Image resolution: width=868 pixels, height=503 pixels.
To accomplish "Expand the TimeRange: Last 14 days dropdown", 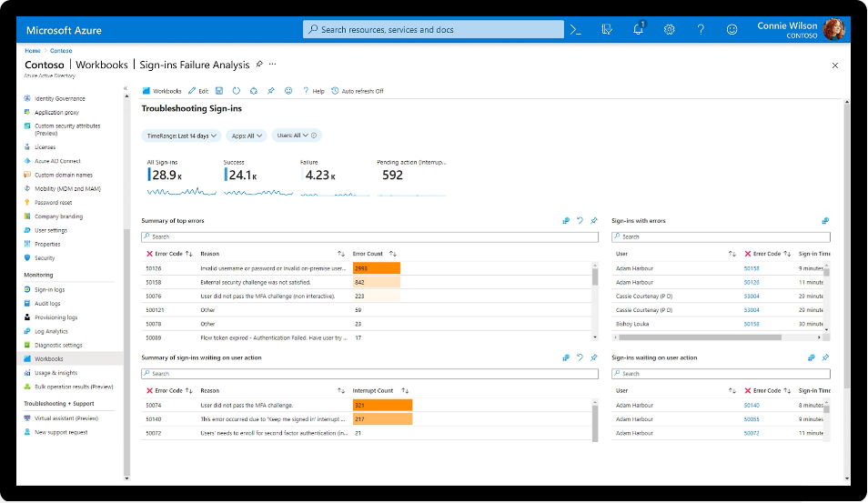I will click(182, 136).
